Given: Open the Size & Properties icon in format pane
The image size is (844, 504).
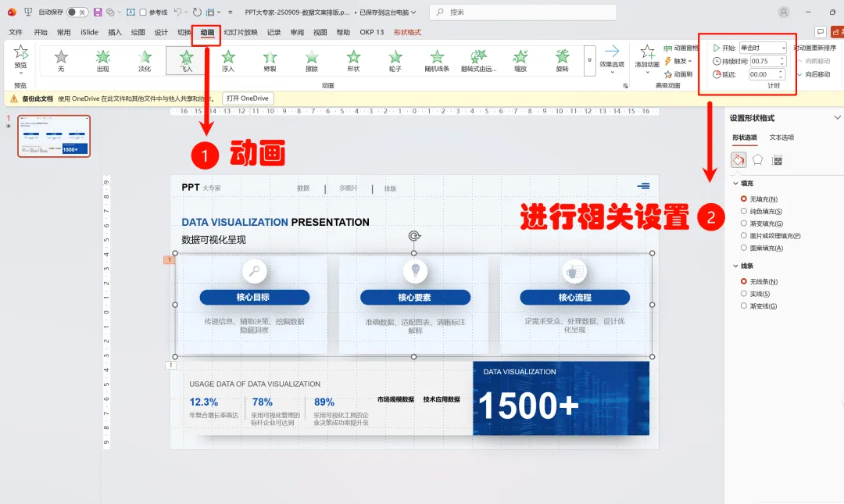Looking at the screenshot, I should click(x=777, y=160).
